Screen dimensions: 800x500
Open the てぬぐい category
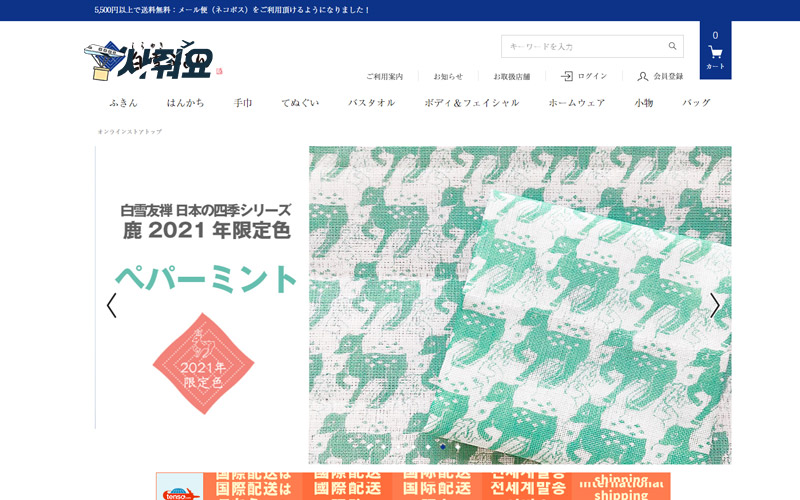300,103
